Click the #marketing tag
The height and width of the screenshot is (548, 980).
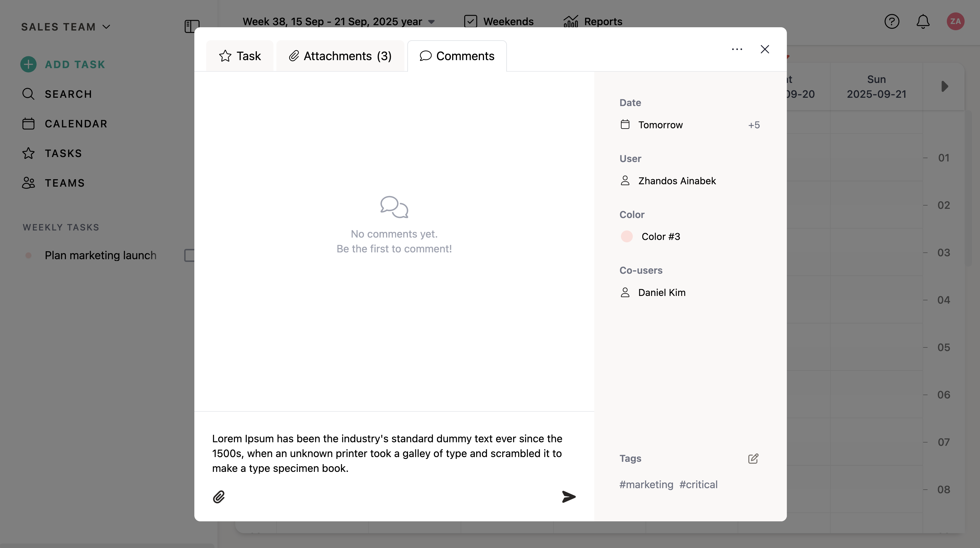[646, 485]
